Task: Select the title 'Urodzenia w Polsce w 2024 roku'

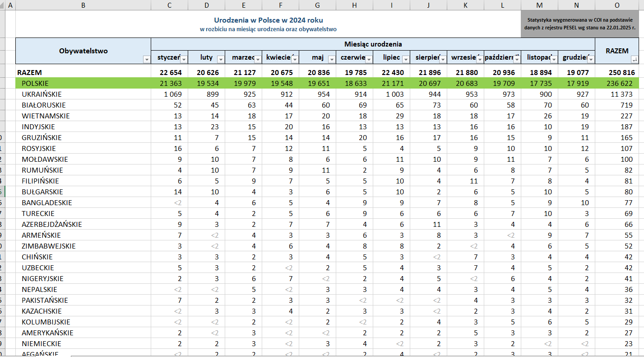Action: coord(268,20)
